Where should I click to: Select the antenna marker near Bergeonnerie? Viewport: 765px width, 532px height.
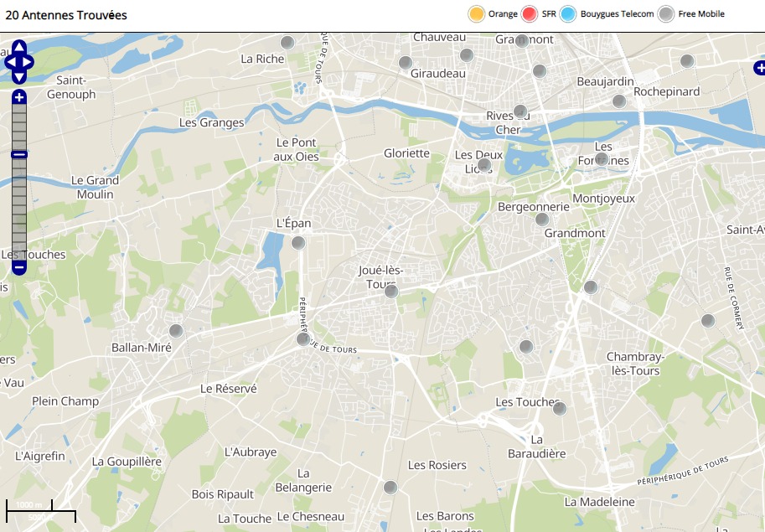(x=542, y=220)
